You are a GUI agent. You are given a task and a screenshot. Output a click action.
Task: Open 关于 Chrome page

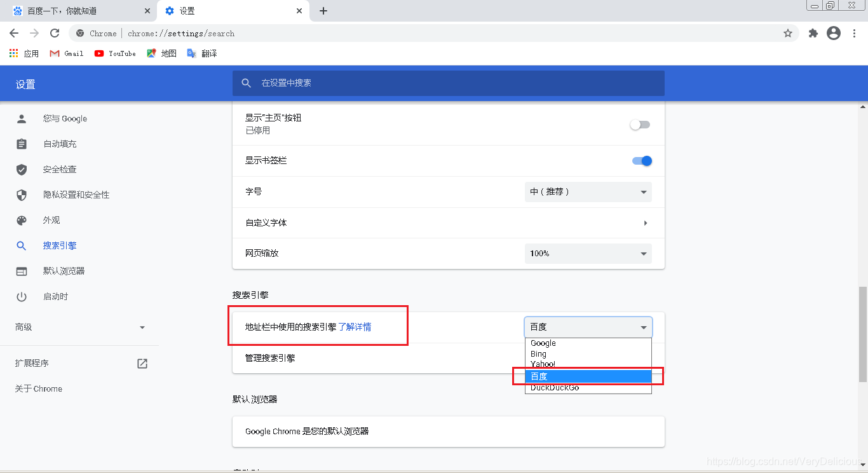39,388
